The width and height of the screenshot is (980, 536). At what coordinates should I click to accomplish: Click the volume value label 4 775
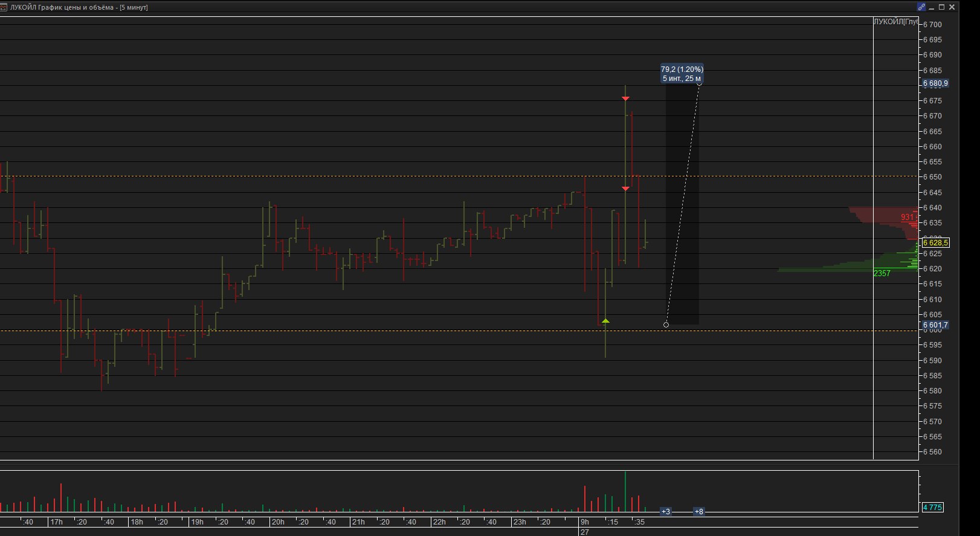tap(932, 508)
